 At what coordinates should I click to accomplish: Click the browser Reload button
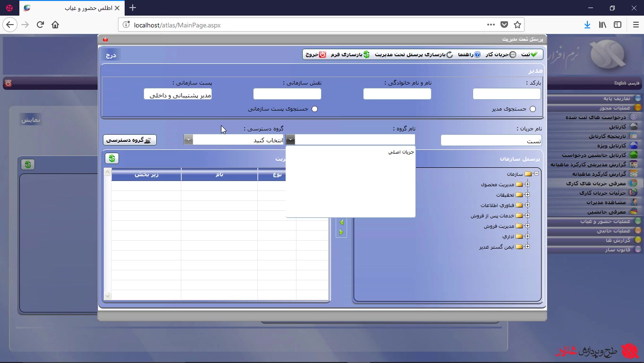coord(40,25)
